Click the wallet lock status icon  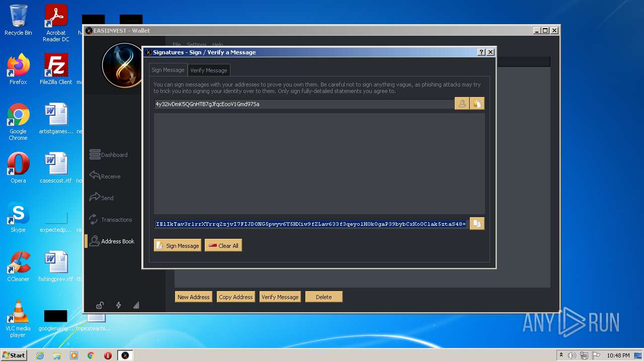tap(100, 305)
